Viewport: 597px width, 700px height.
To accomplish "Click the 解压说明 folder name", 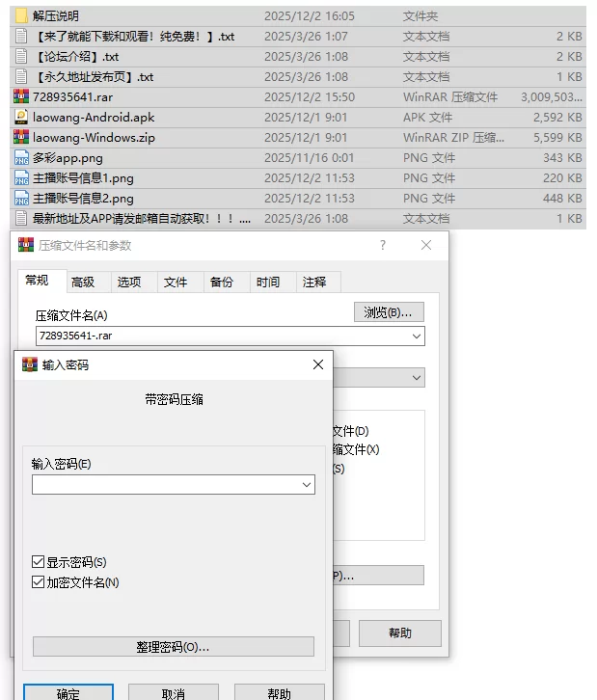I will [x=56, y=16].
